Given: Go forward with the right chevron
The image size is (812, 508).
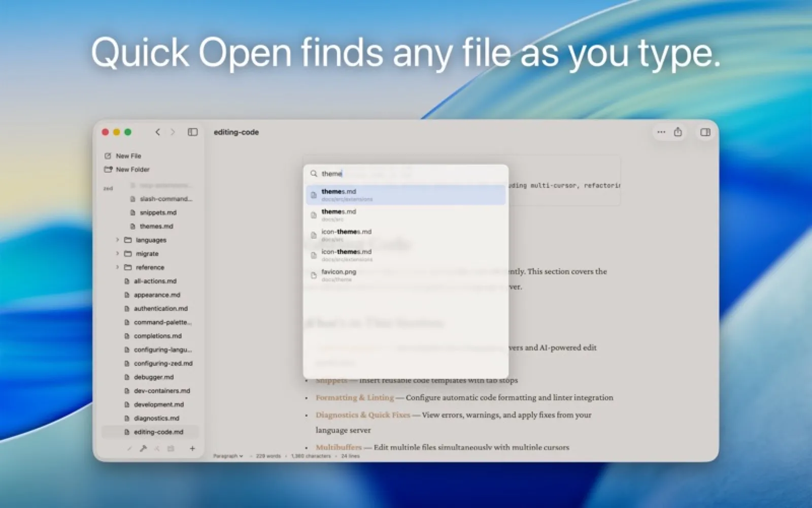Looking at the screenshot, I should click(x=173, y=132).
